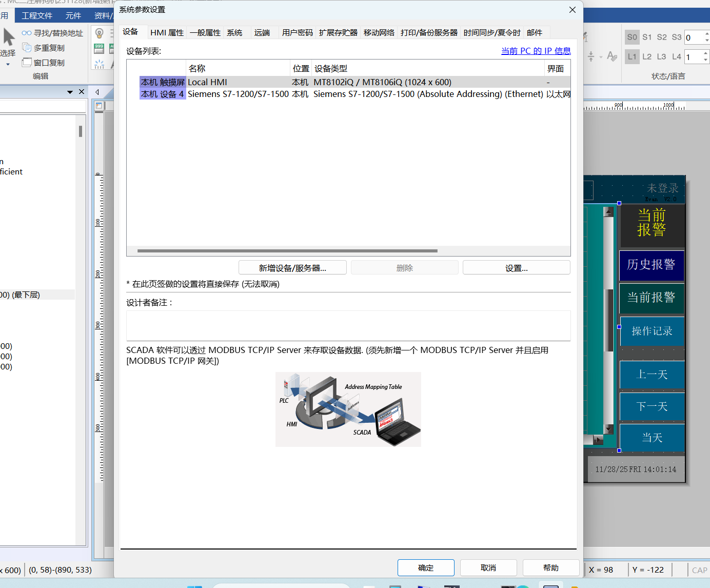Click the bit lamp bulb icon

(x=100, y=33)
